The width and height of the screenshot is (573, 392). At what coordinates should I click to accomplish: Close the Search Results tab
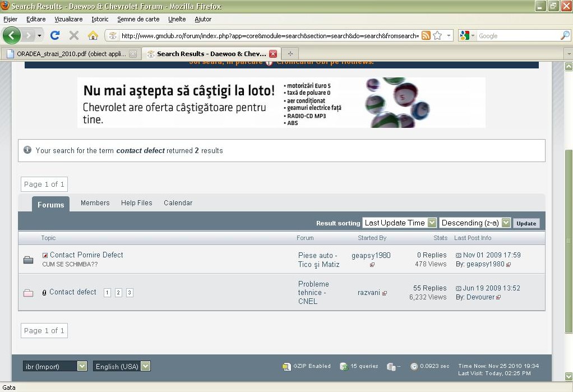pyautogui.click(x=273, y=54)
